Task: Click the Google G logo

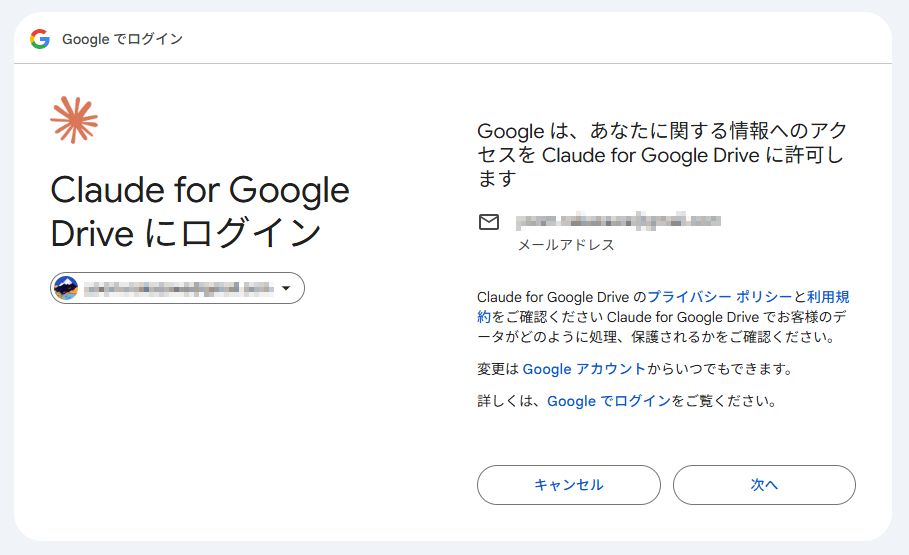Action: point(40,39)
